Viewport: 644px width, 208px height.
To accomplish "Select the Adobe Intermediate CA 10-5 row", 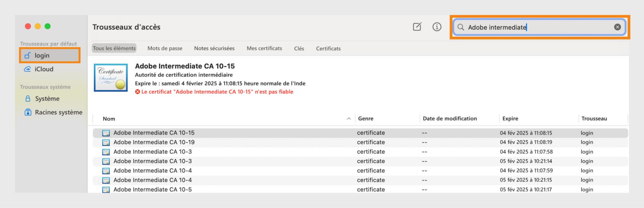I will click(360, 189).
